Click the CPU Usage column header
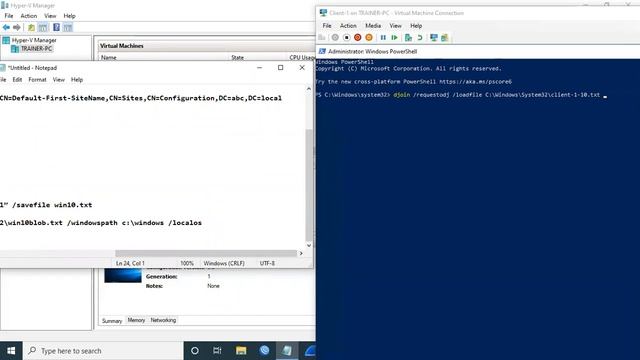The image size is (640, 360). (x=301, y=58)
